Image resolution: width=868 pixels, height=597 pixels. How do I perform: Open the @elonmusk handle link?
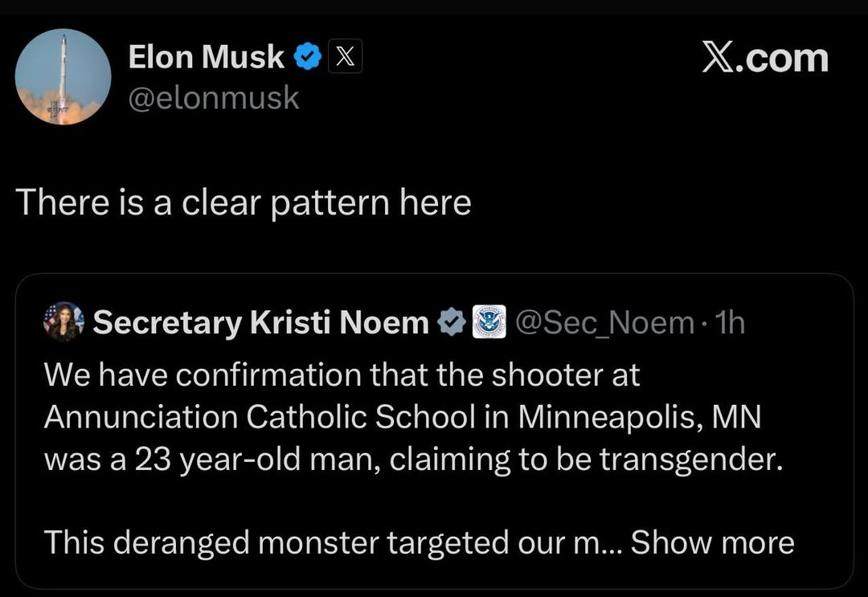point(214,99)
